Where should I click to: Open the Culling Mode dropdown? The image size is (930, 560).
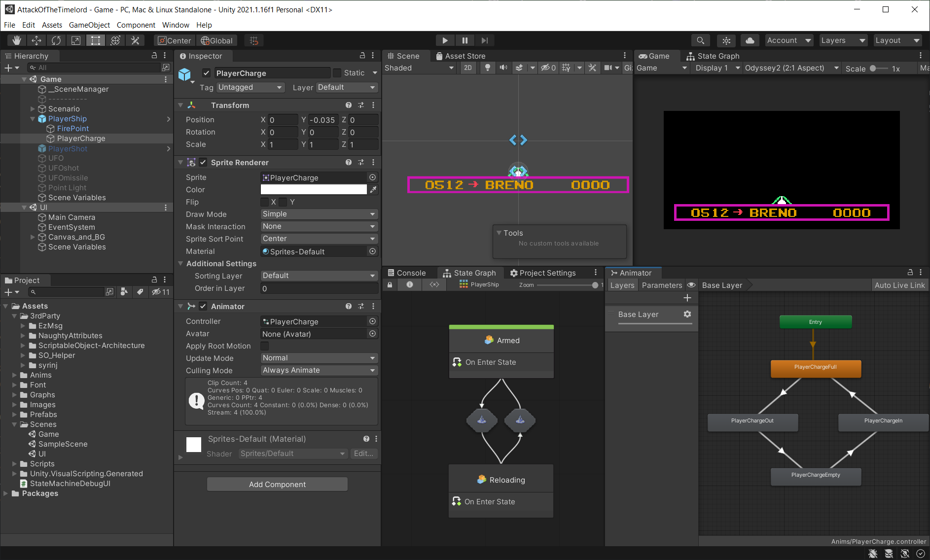click(x=319, y=370)
